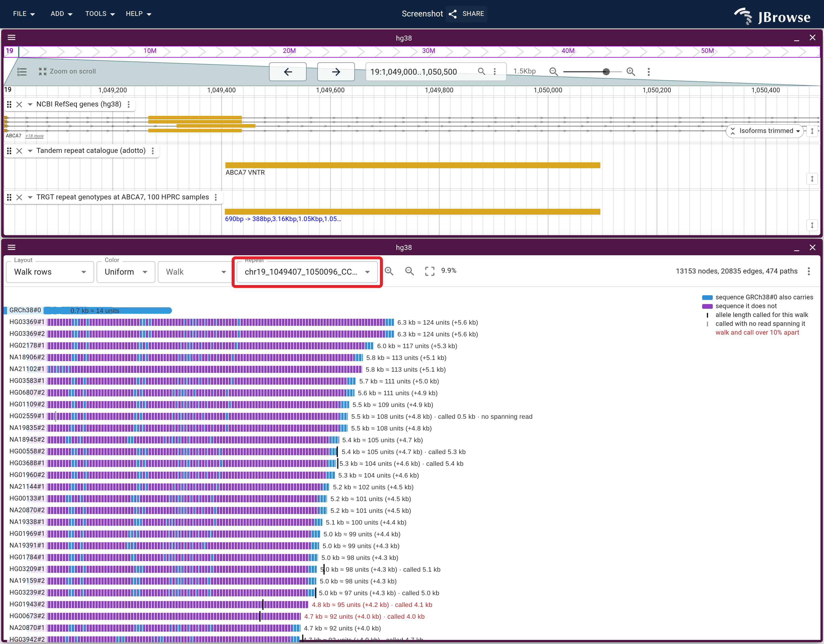Viewport: 824px width, 644px height.
Task: Close the Tandem repeat catalogue track
Action: pos(19,151)
